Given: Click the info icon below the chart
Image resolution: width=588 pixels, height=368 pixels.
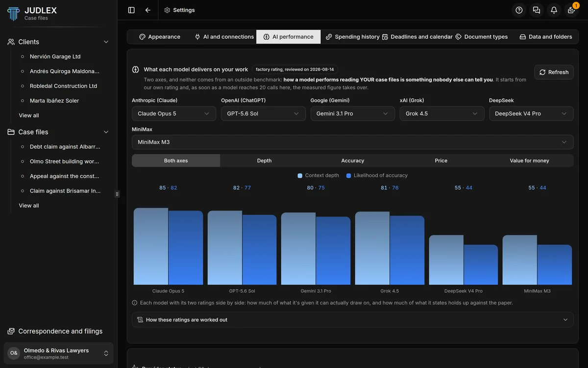Looking at the screenshot, I should [135, 303].
